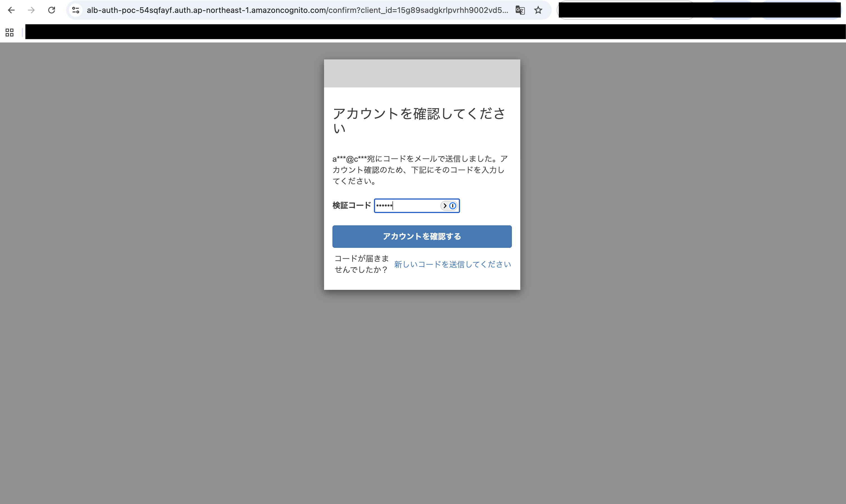The width and height of the screenshot is (846, 504).
Task: Click the a***@c*** code-sent message
Action: [x=420, y=170]
